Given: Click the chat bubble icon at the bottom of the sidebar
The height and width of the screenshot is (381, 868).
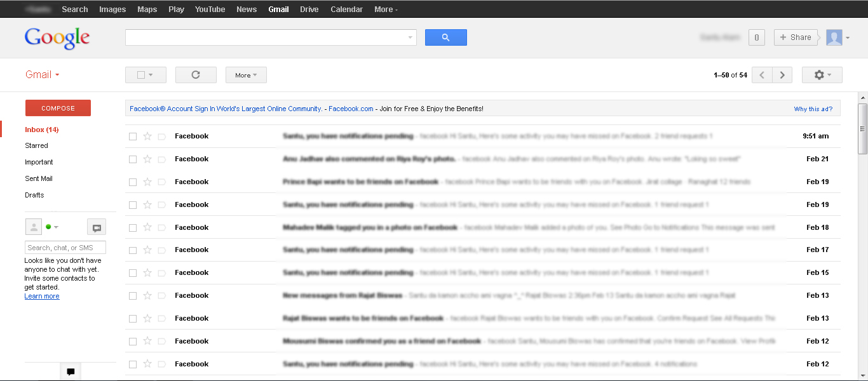Looking at the screenshot, I should tap(71, 372).
